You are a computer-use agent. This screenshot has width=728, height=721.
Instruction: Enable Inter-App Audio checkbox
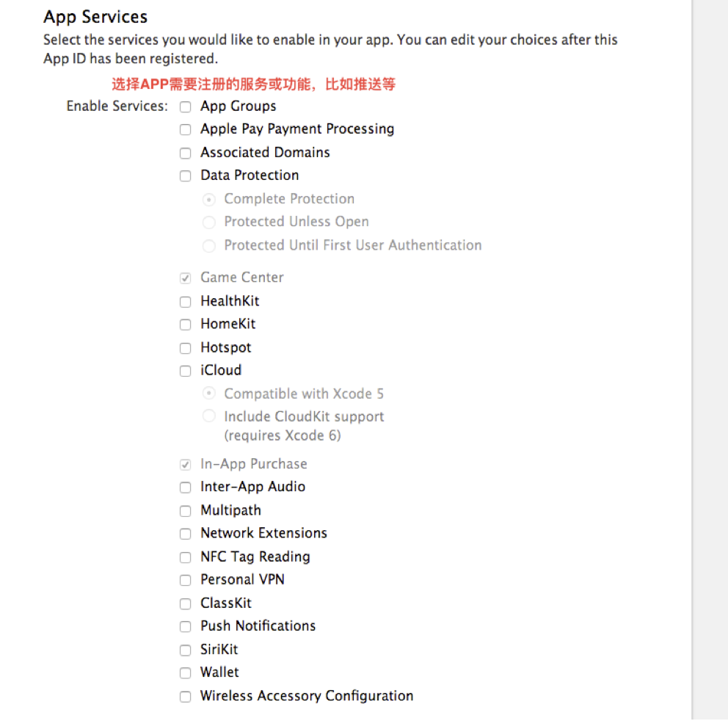pyautogui.click(x=185, y=488)
